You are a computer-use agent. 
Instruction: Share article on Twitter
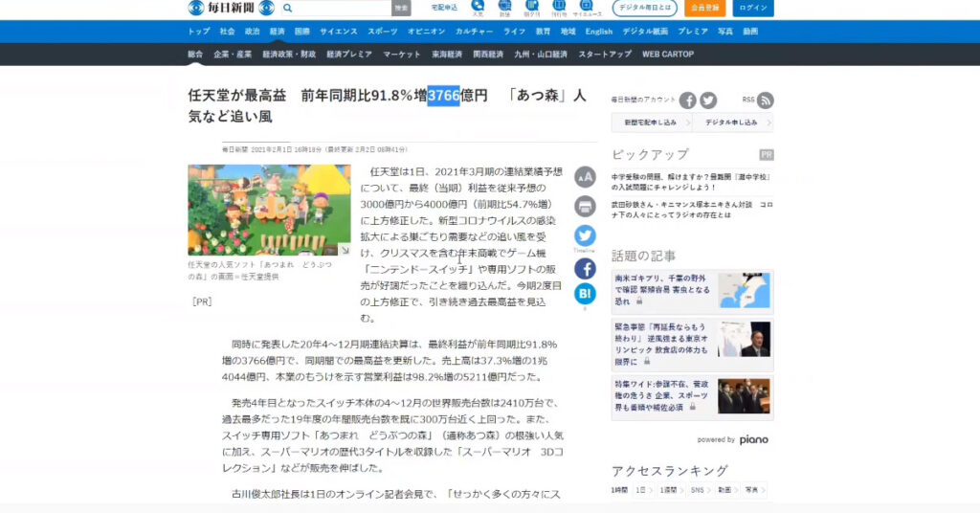point(585,235)
